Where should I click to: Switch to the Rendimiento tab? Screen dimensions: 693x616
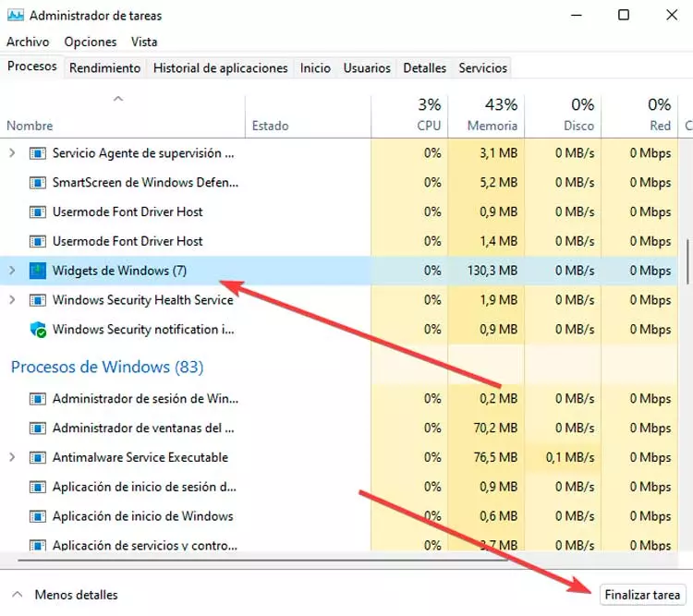point(104,68)
